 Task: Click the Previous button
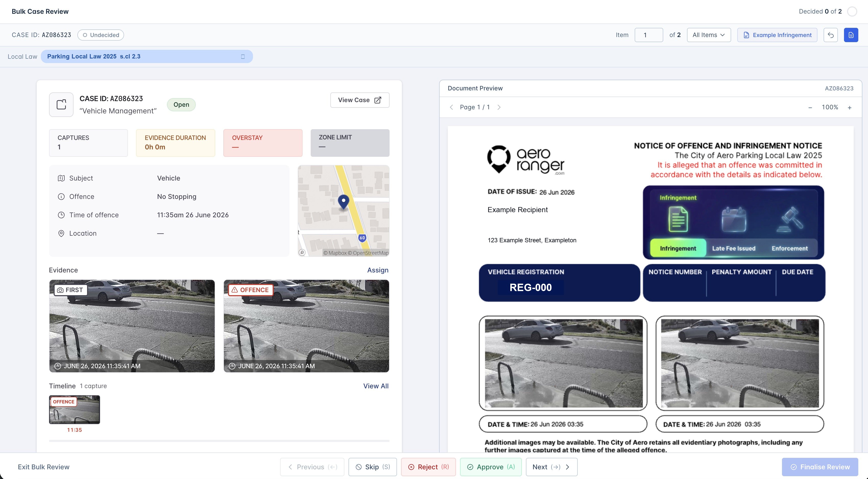(312, 467)
